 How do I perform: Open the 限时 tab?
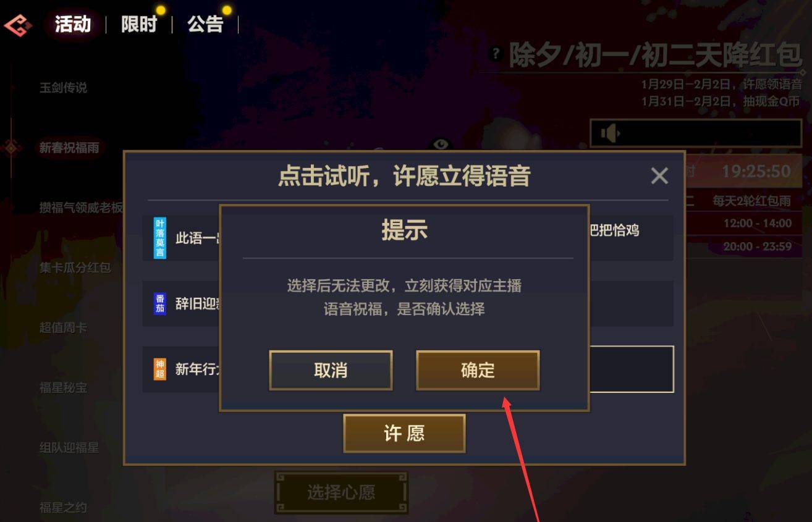coord(138,25)
